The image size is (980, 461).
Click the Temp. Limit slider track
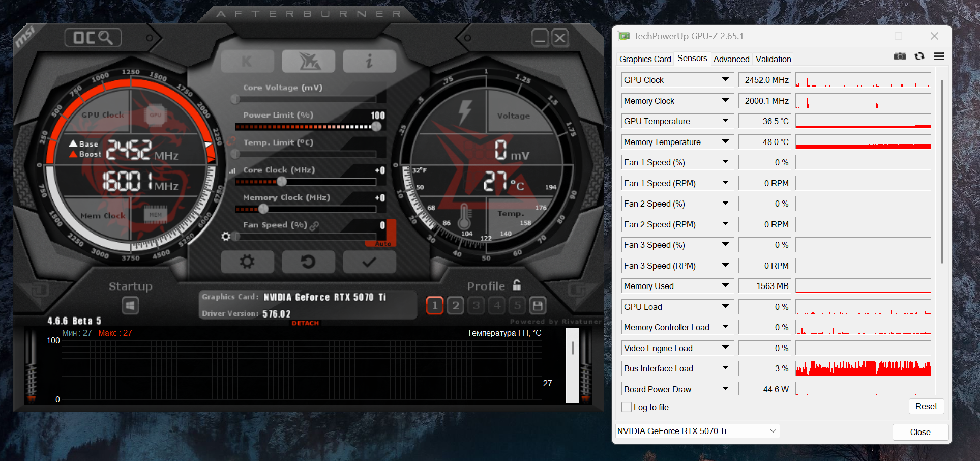click(306, 154)
